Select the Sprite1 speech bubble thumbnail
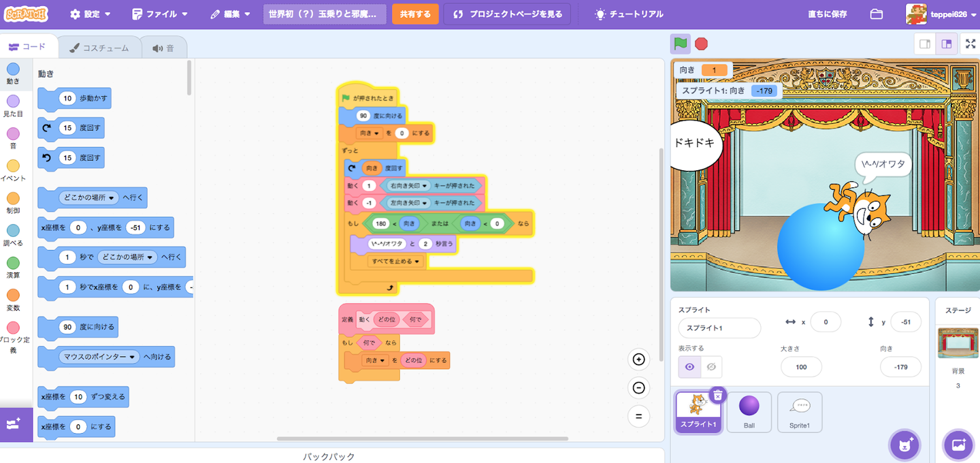This screenshot has height=463, width=980. [x=800, y=412]
